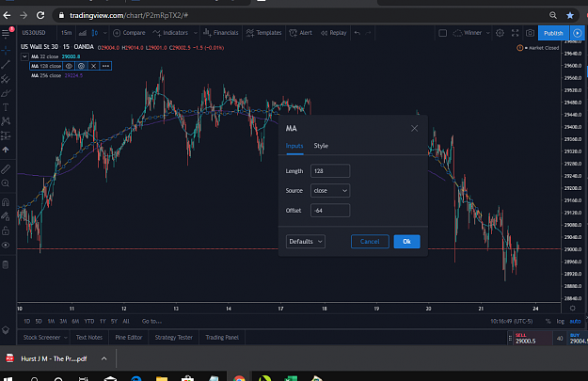Open the prediction and measurement tools
The image size is (588, 381).
[6, 135]
